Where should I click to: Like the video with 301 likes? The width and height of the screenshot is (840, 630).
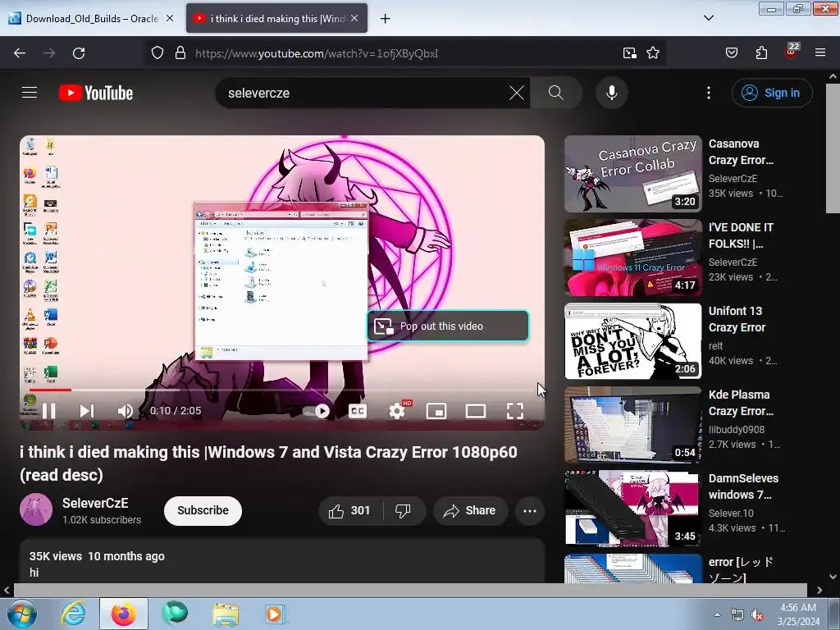point(350,510)
